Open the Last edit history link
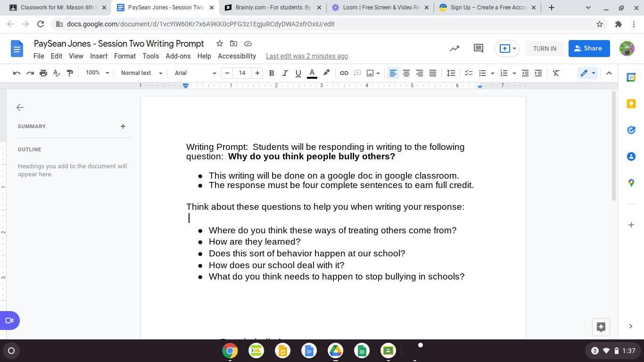The image size is (644, 362). click(306, 56)
